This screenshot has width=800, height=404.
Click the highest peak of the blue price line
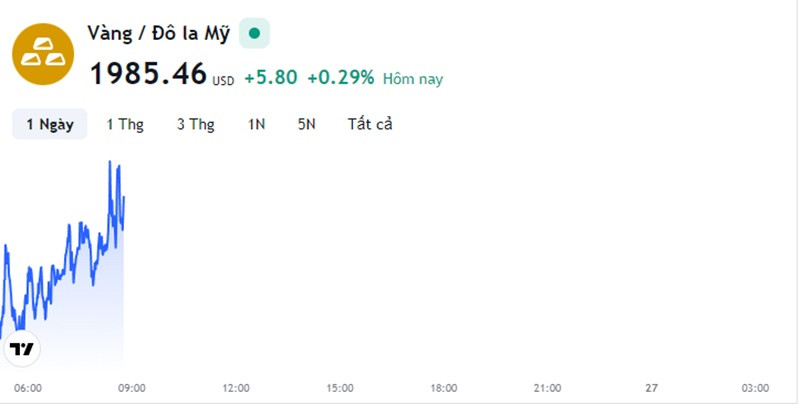110,162
